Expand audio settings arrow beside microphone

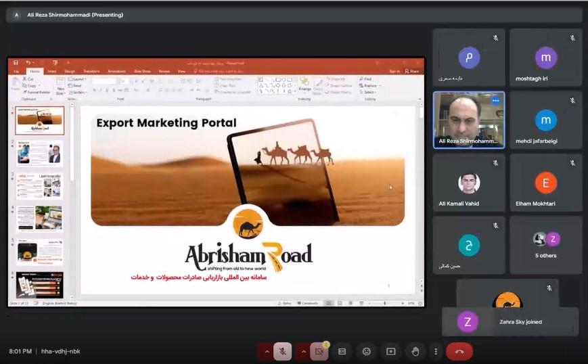click(x=267, y=352)
